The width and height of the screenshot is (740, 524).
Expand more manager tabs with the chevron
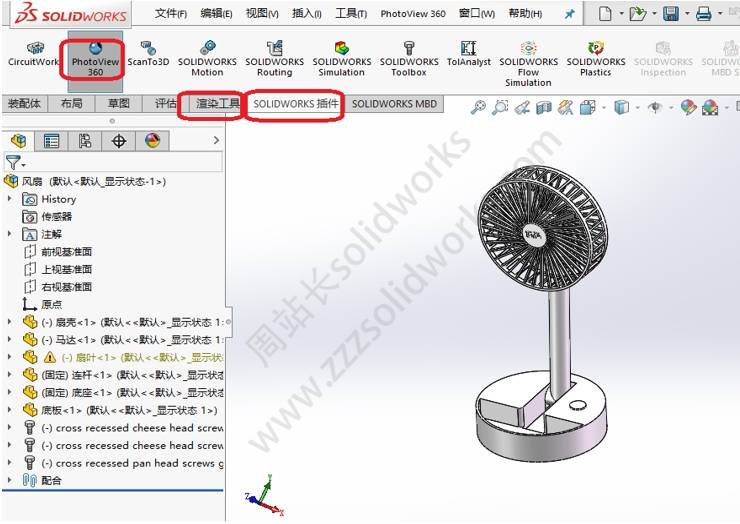(216, 140)
